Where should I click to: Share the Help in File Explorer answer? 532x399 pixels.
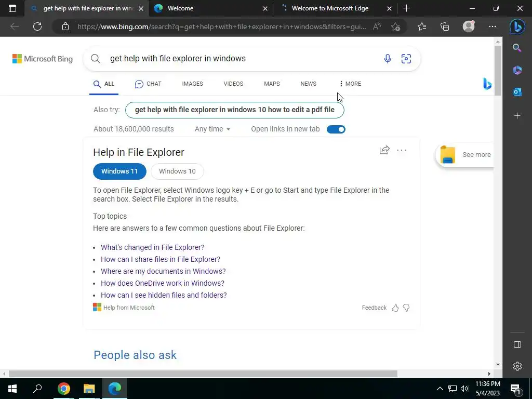[x=384, y=150]
